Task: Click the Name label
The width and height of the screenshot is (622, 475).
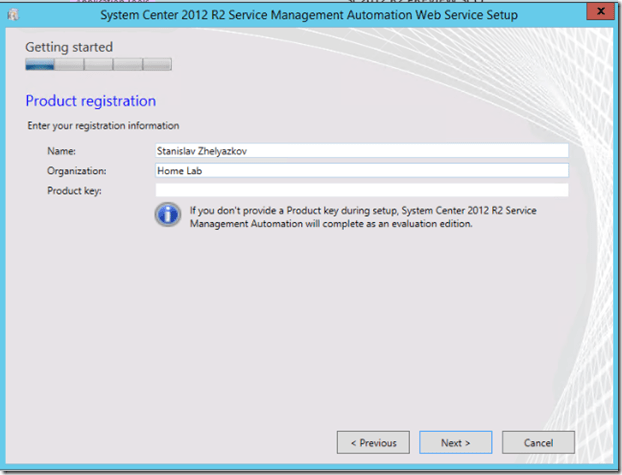Action: [61, 150]
